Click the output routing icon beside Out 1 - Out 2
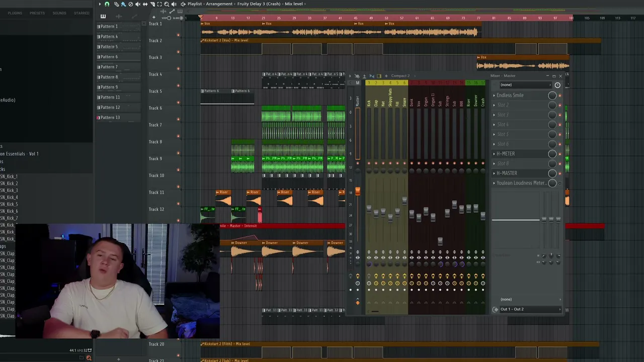This screenshot has width=644, height=362. click(x=496, y=309)
